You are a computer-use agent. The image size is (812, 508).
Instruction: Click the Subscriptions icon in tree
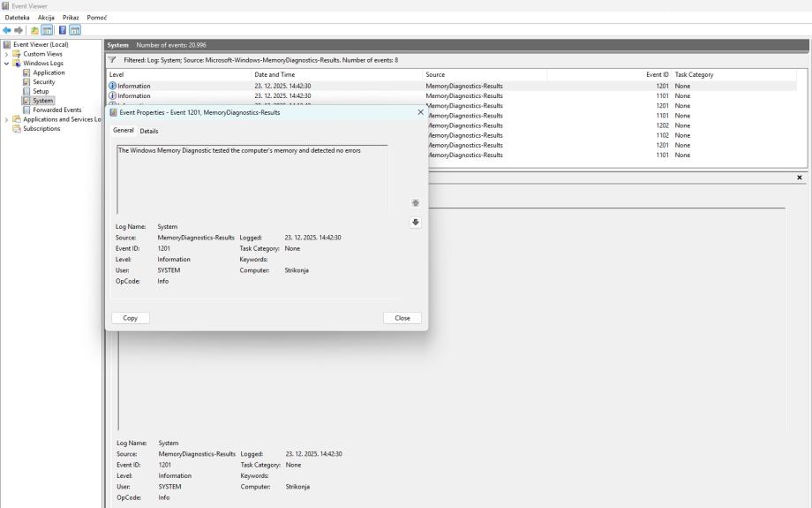pos(17,129)
